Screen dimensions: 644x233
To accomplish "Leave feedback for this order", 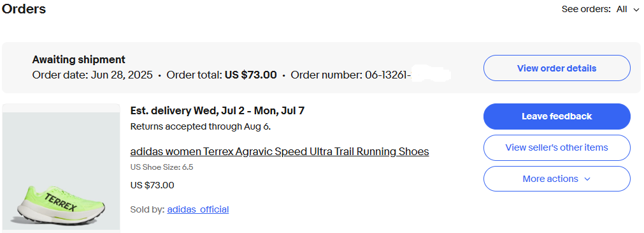I will click(x=557, y=116).
